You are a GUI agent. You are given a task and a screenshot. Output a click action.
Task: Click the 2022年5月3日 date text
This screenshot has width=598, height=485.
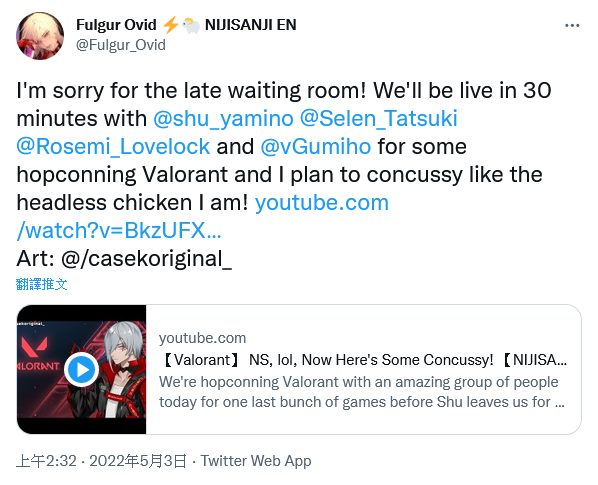pos(138,461)
